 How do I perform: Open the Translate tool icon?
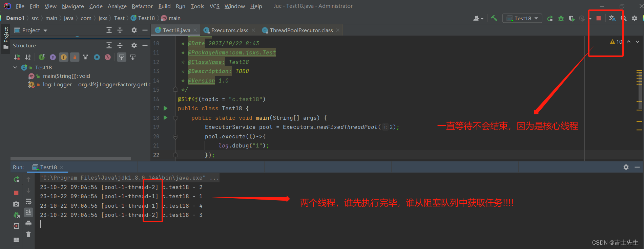(x=612, y=18)
